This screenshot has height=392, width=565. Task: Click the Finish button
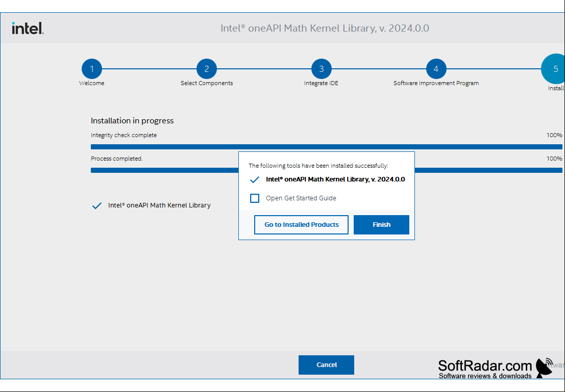tap(381, 225)
